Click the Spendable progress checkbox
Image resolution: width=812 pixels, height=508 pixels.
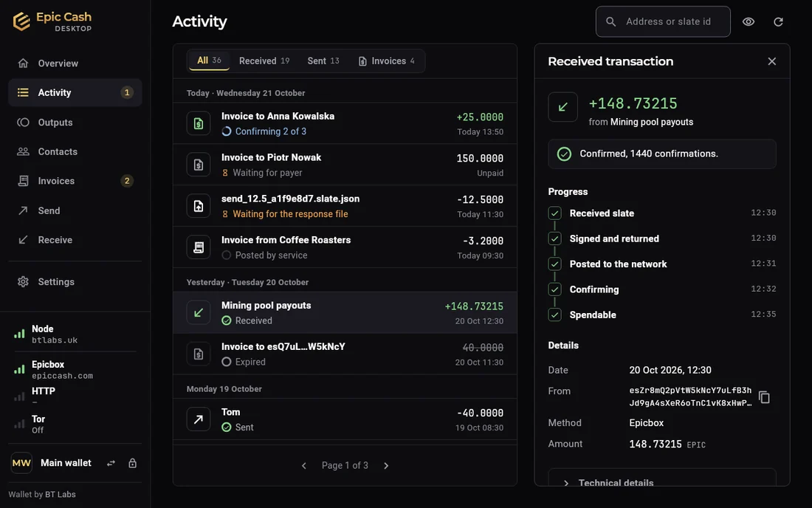pos(554,315)
